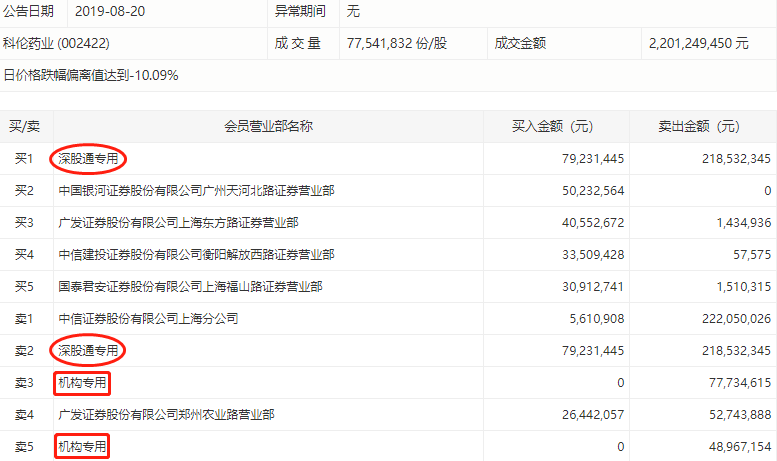Click the 成交金额 value 2,201,249,450 元

point(698,44)
